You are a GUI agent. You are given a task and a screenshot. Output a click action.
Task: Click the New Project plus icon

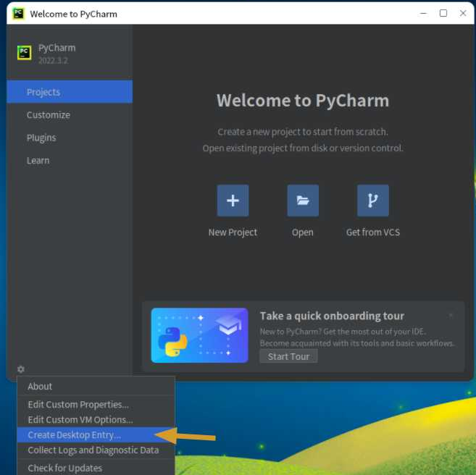[233, 201]
